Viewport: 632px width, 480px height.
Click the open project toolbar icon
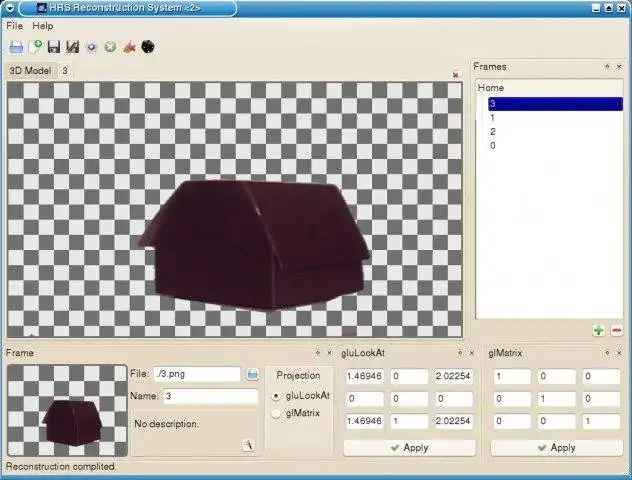(16, 46)
